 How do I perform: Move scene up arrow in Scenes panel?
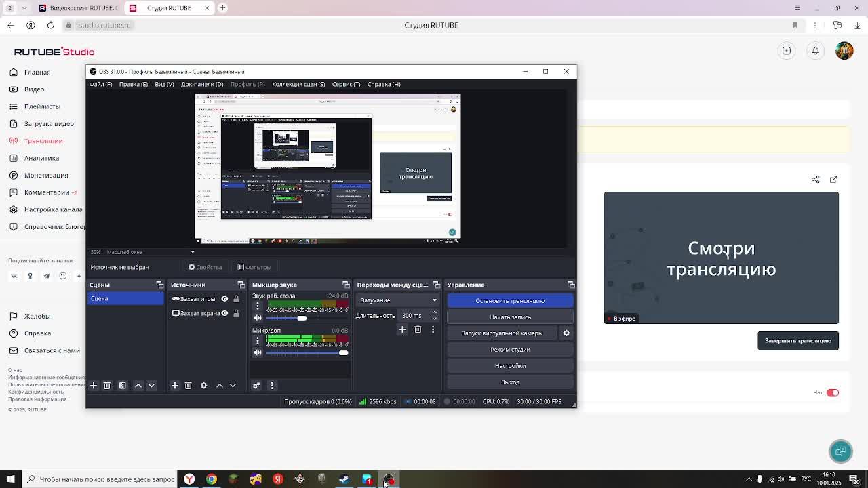138,385
